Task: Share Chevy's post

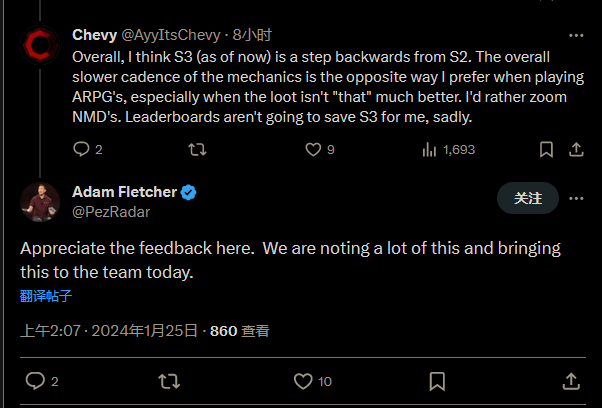Action: (575, 149)
